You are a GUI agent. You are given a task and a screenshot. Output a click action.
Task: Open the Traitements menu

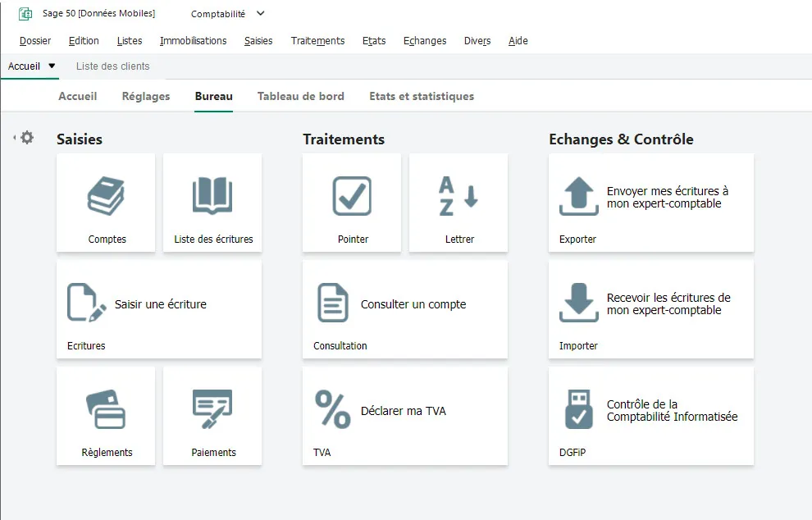point(317,41)
